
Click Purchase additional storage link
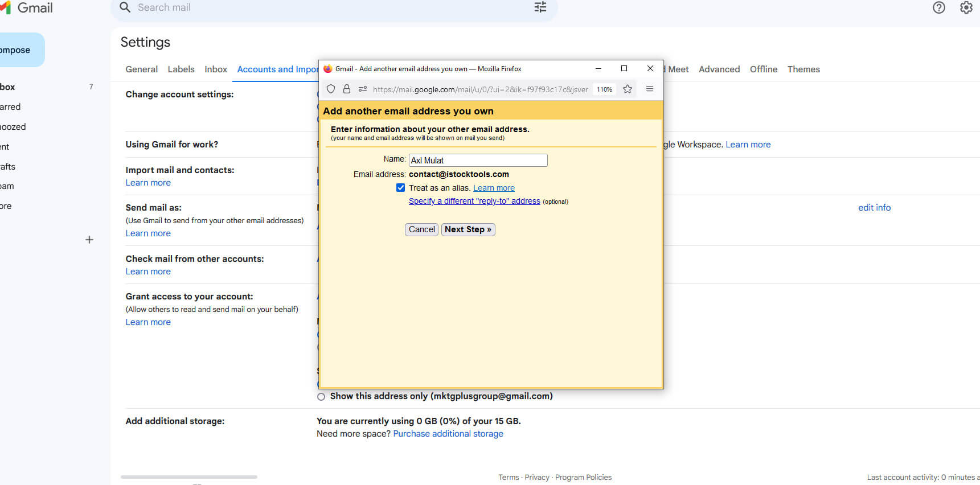448,434
